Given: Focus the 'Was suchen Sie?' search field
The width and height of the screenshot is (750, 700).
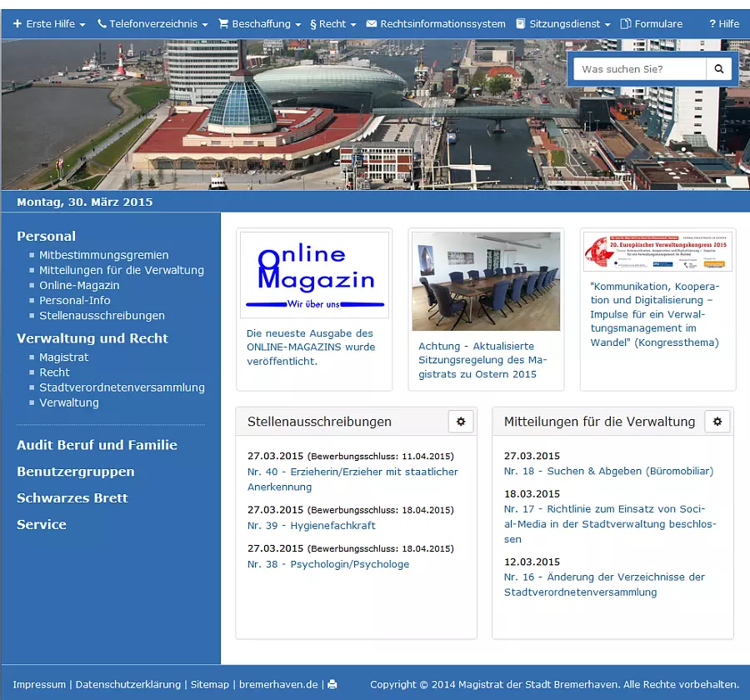Looking at the screenshot, I should 639,69.
